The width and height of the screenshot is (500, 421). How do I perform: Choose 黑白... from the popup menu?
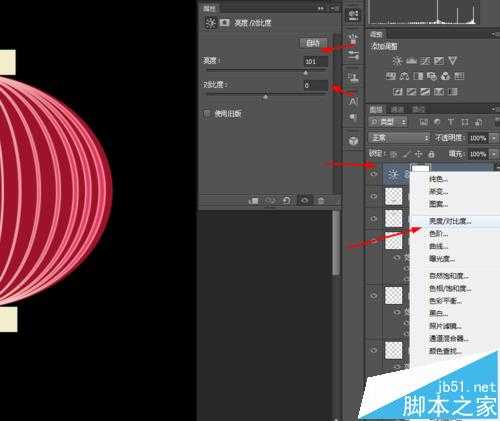pyautogui.click(x=438, y=313)
